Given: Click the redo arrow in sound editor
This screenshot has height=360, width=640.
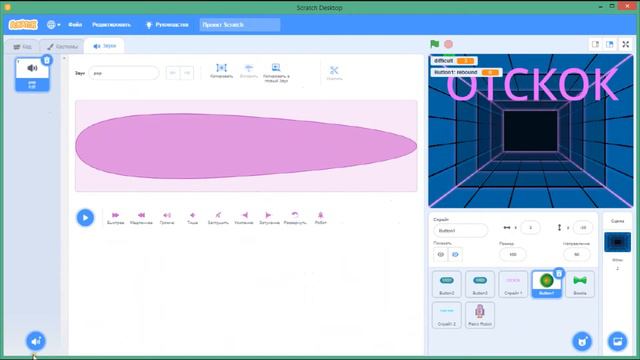Looking at the screenshot, I should click(x=187, y=73).
